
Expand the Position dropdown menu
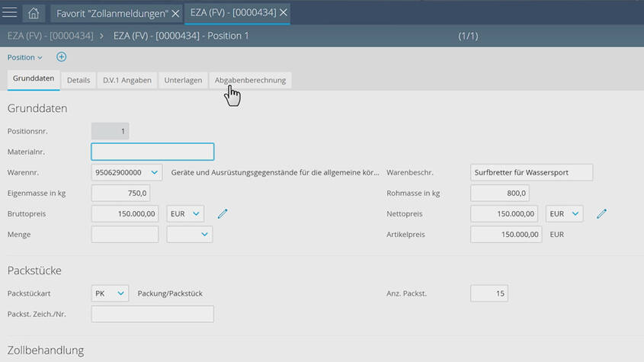click(x=26, y=57)
